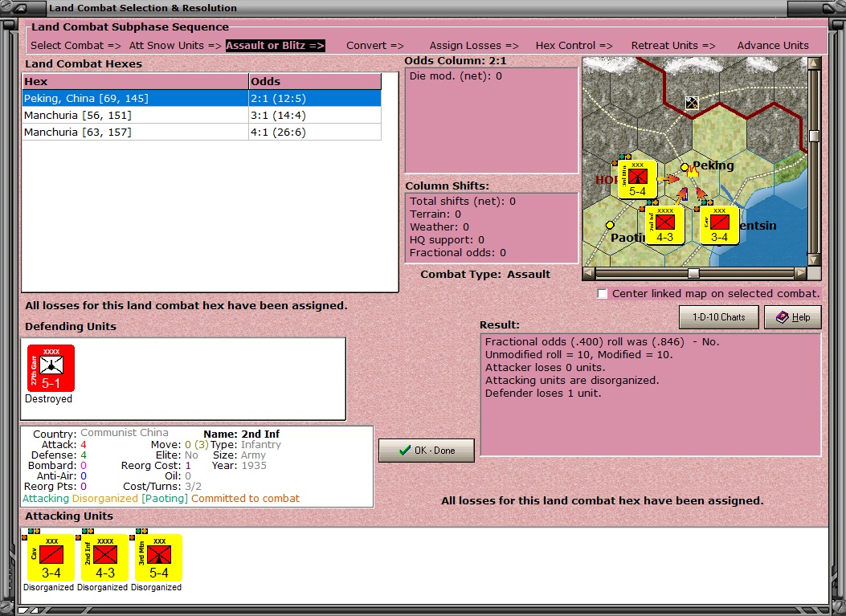Click the 3:1 (14:4) odds cell

coord(315,116)
